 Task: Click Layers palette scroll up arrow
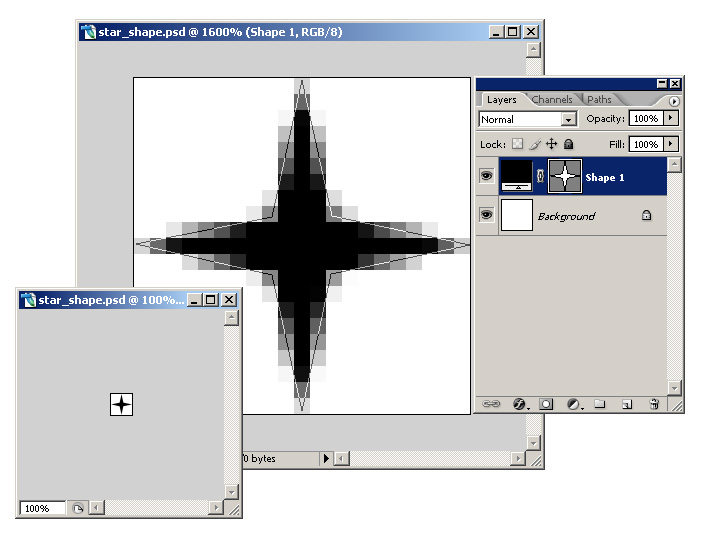coord(675,165)
